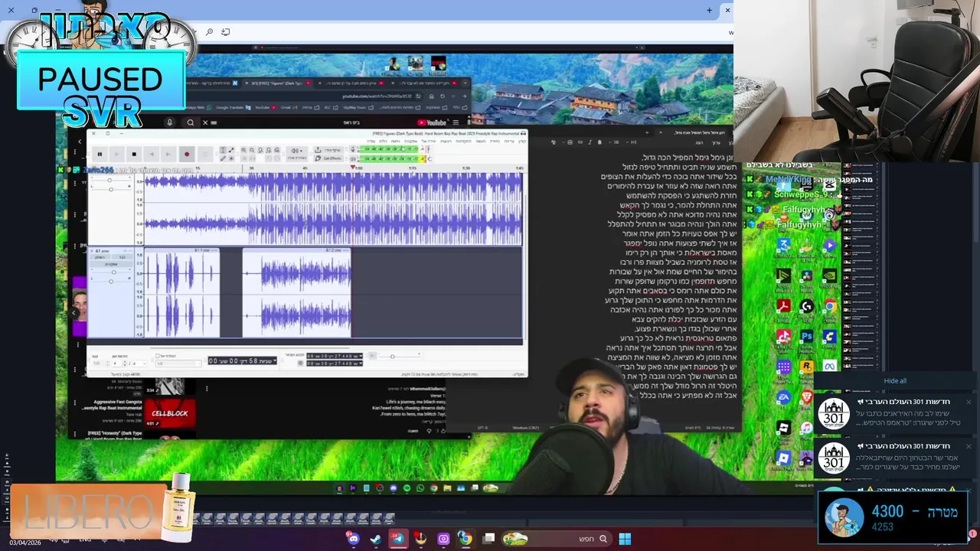Open the Photoshop desktop icon

point(806,336)
